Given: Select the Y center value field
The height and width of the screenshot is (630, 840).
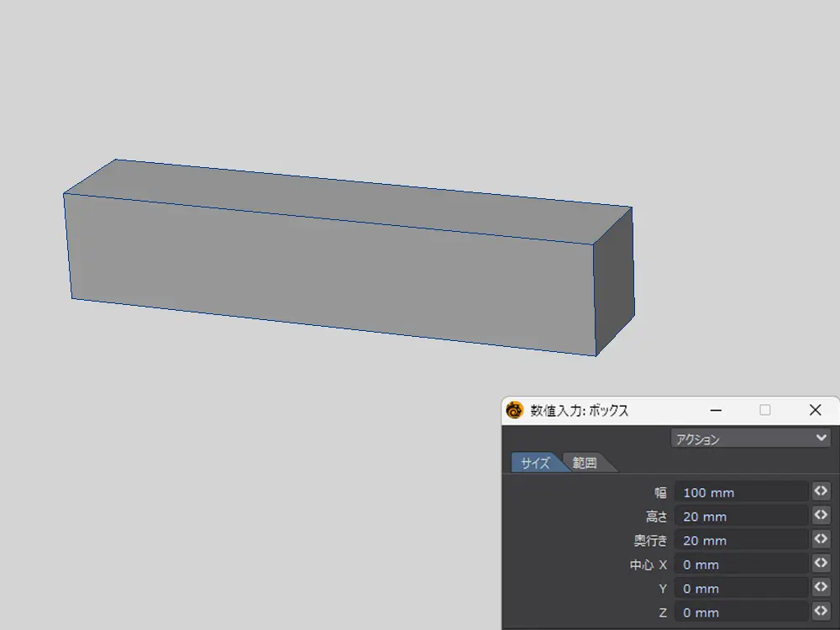Looking at the screenshot, I should 740,588.
